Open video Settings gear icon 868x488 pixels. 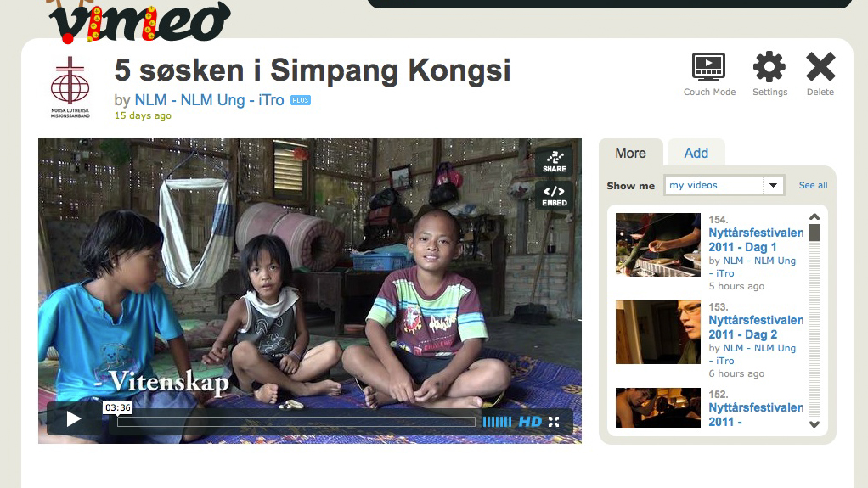[769, 68]
